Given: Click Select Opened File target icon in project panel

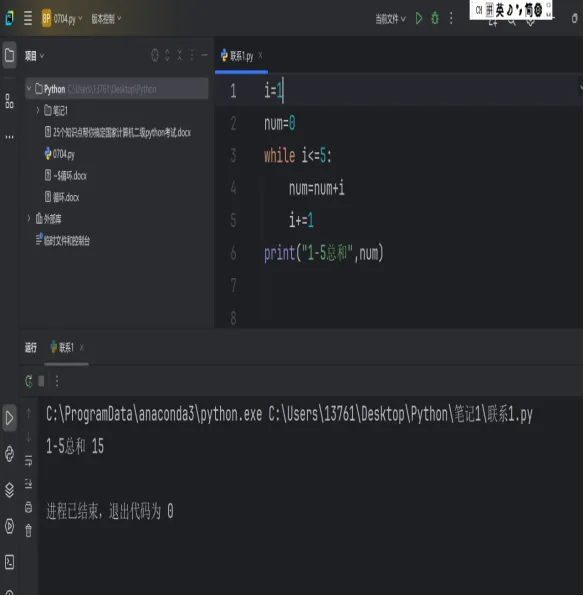Looking at the screenshot, I should [x=154, y=55].
